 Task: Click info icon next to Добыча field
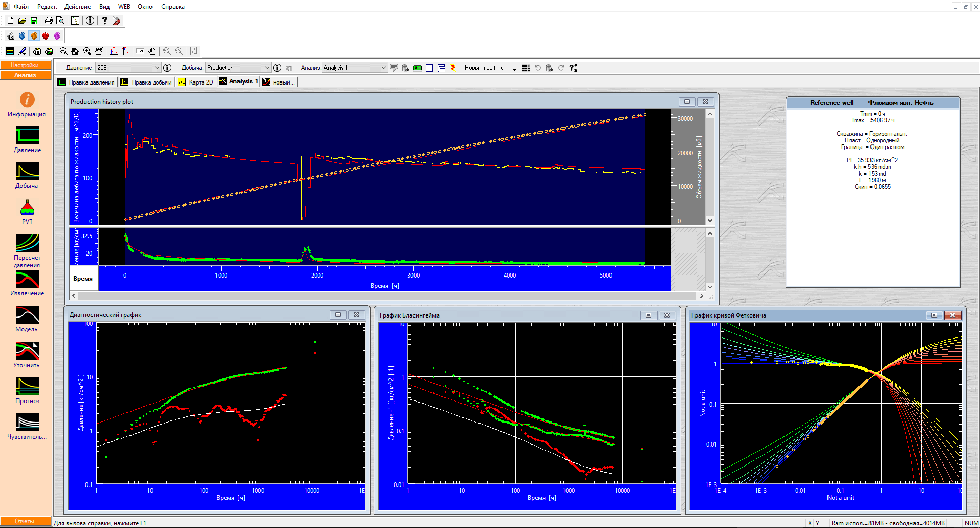[x=277, y=68]
